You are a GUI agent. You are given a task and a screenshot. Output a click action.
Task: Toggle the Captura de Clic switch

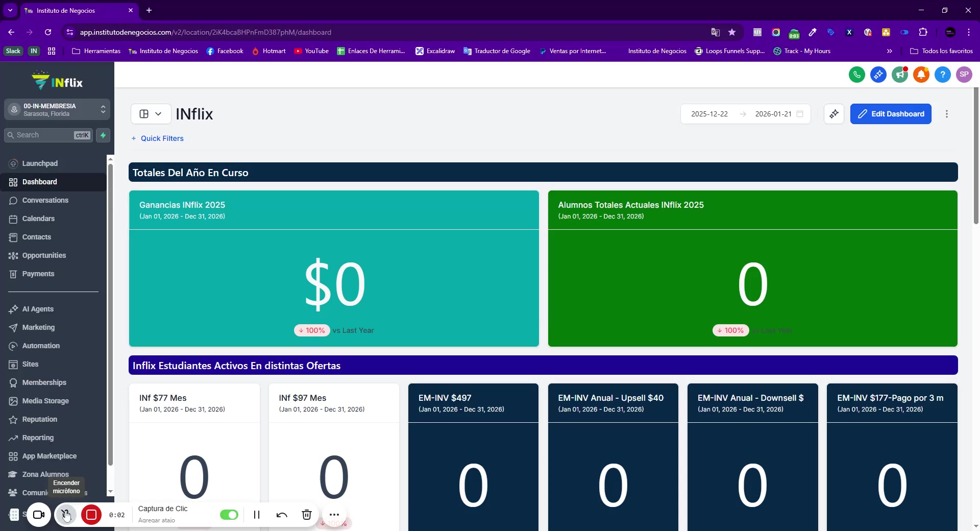tap(229, 515)
